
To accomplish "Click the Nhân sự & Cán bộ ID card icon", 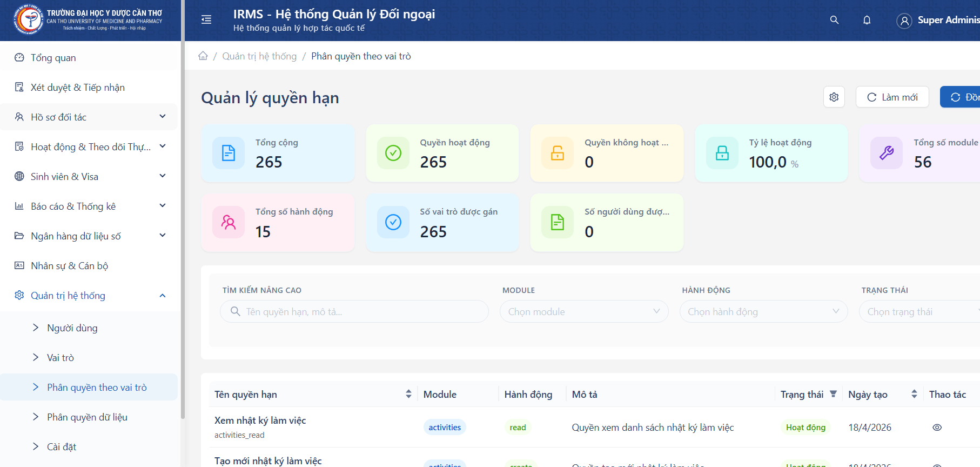I will point(19,265).
